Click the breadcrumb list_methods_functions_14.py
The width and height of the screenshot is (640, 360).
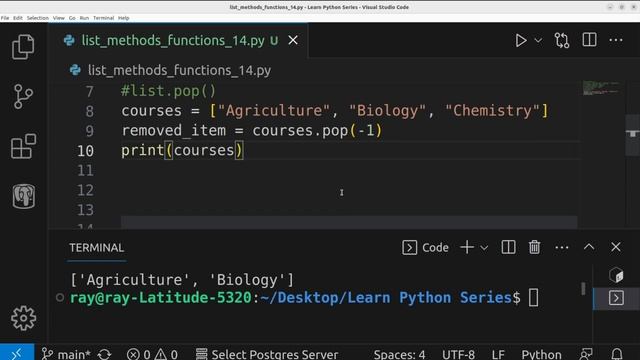click(179, 70)
